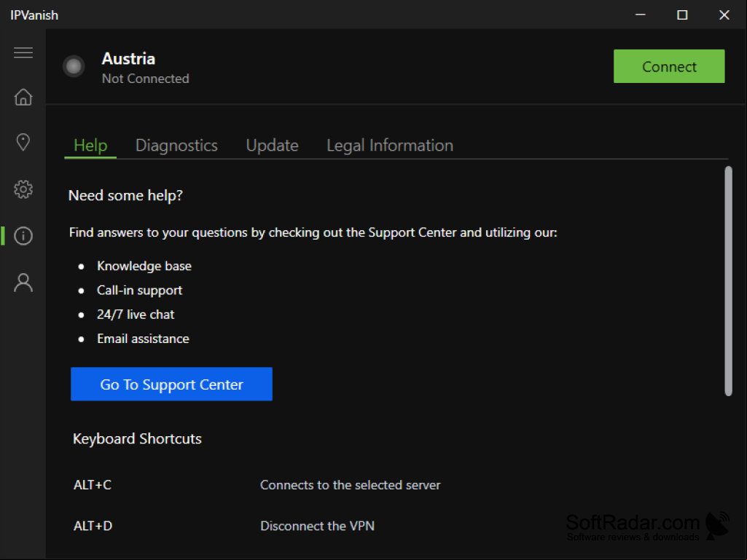Click the '24/7 live chat' list item
The image size is (747, 560).
pyautogui.click(x=136, y=315)
